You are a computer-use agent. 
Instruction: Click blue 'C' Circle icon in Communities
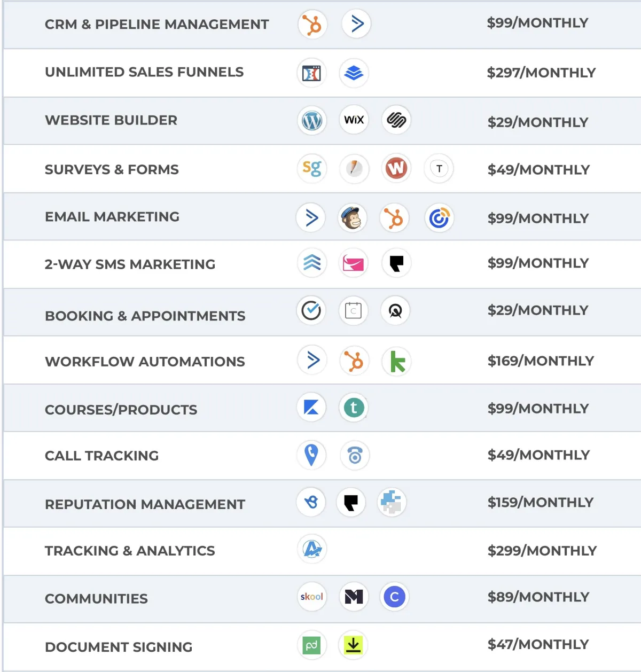click(x=395, y=597)
